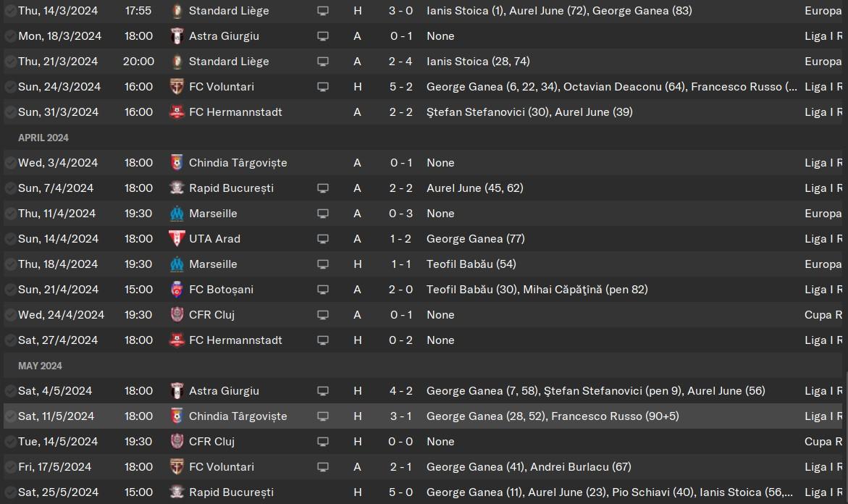Click the Marseille club badge on 11/4/2024
This screenshot has width=848, height=504.
[x=177, y=214]
